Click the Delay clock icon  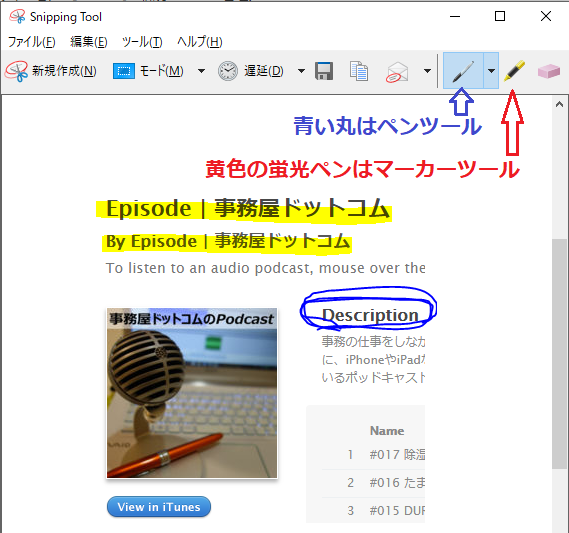[x=228, y=71]
